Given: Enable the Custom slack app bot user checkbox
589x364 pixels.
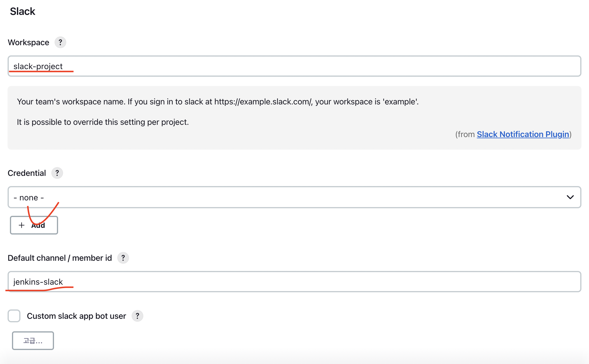Looking at the screenshot, I should [x=14, y=316].
